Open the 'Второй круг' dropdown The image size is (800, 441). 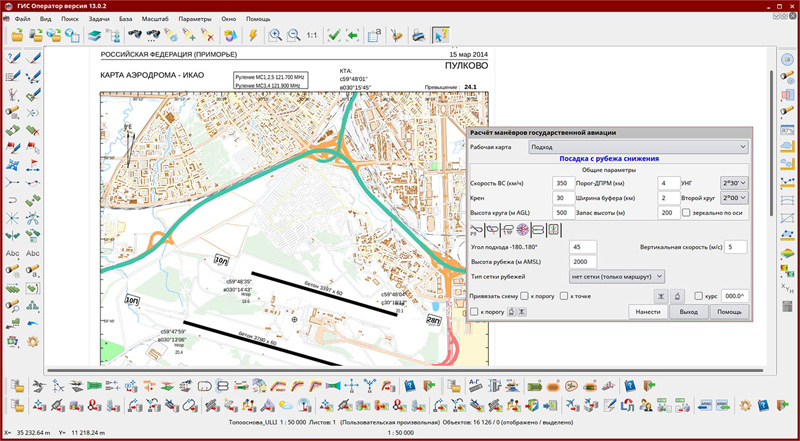click(734, 198)
